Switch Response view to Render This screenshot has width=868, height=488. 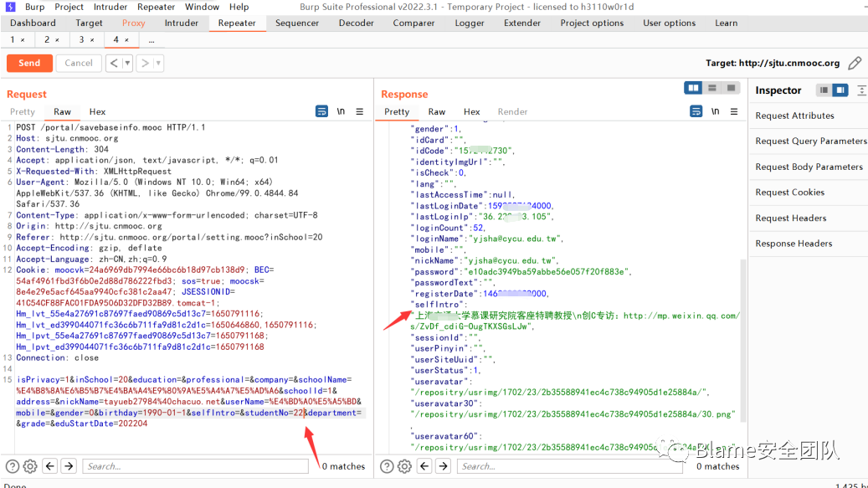pyautogui.click(x=512, y=112)
